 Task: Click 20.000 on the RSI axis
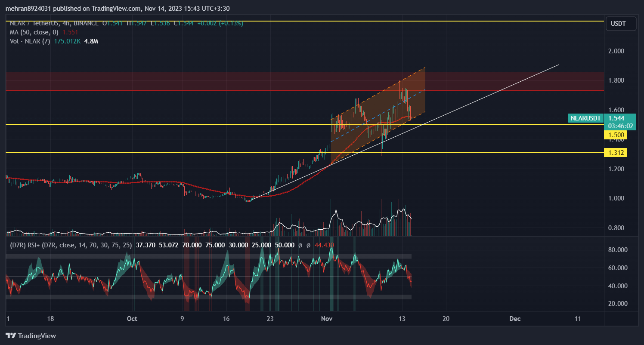click(618, 304)
